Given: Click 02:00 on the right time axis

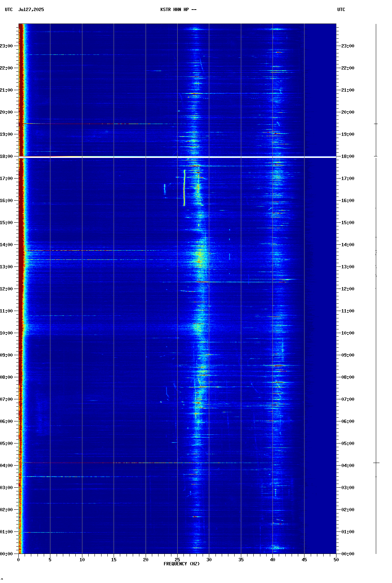Looking at the screenshot, I should [x=348, y=510].
